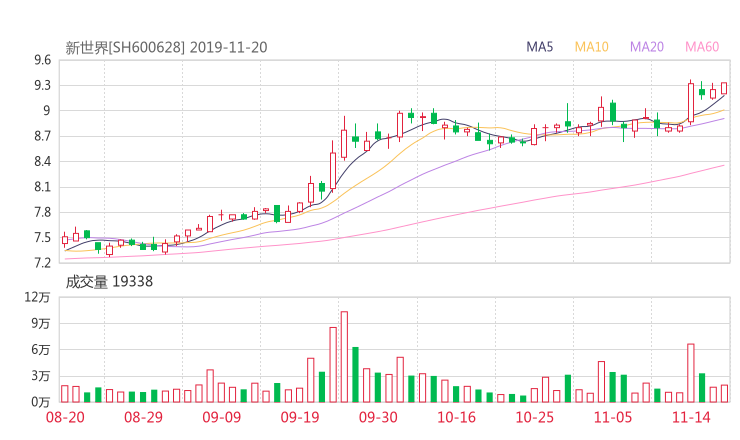
Task: Click the 08-20 date axis label
Action: pyautogui.click(x=65, y=417)
